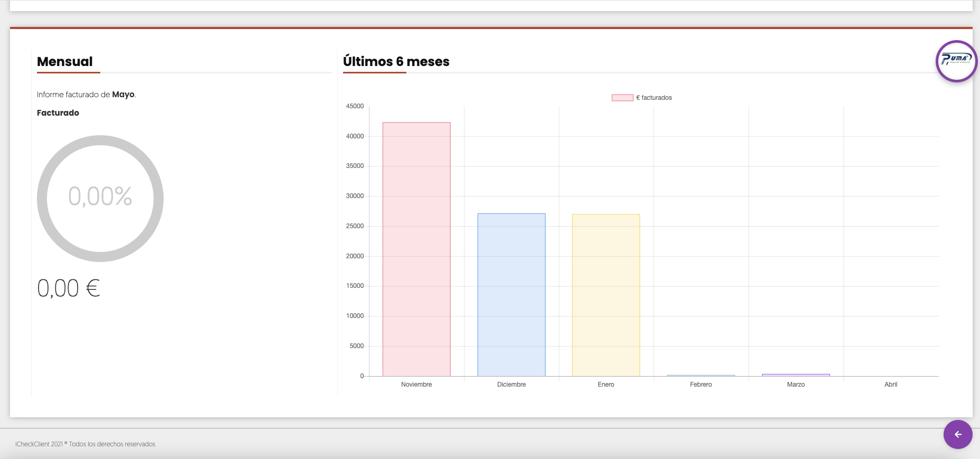This screenshot has width=980, height=459.
Task: Click the Últimos 6 meses heading
Action: (x=396, y=62)
